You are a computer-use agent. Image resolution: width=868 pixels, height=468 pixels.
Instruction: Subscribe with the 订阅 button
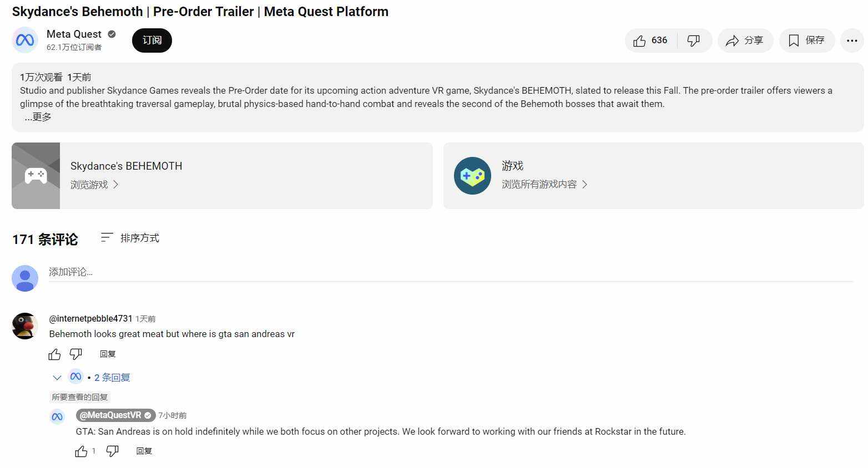(152, 40)
